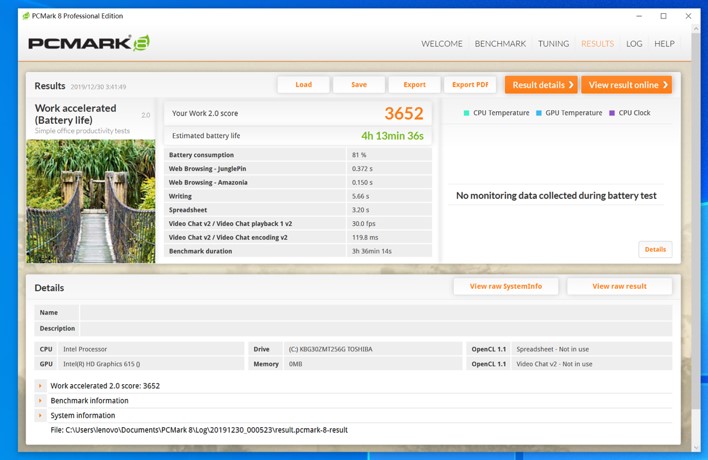Click the blue GPU Temperature legend swatch
This screenshot has height=460, width=708.
pyautogui.click(x=539, y=113)
